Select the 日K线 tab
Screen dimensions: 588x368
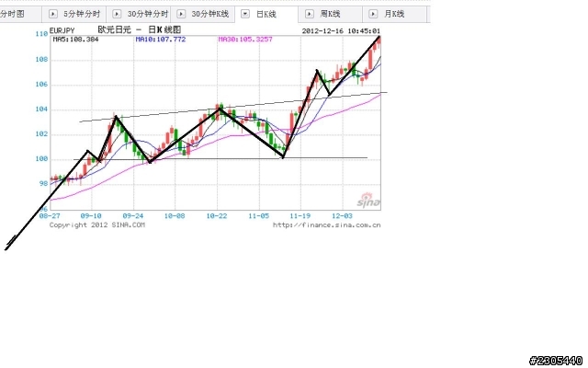[266, 15]
